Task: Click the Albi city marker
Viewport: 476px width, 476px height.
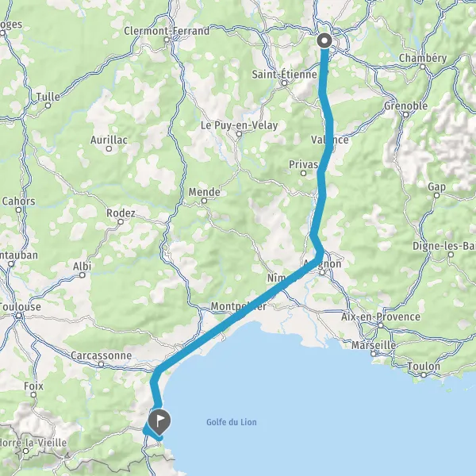Action: (x=83, y=275)
